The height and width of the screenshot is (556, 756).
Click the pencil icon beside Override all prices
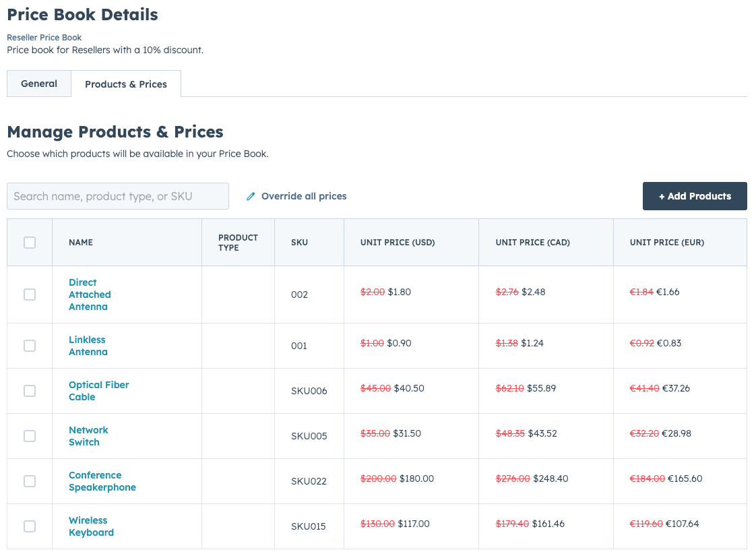click(x=251, y=195)
